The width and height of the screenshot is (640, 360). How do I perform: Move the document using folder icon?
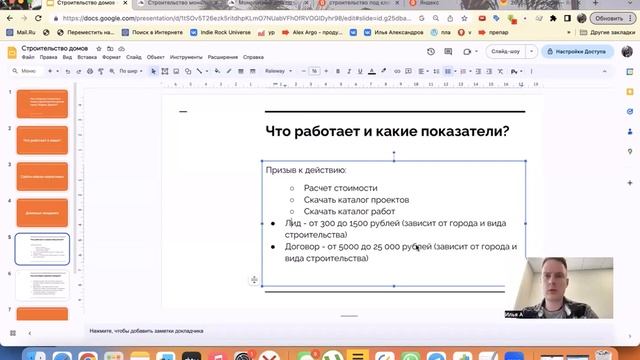pos(110,49)
